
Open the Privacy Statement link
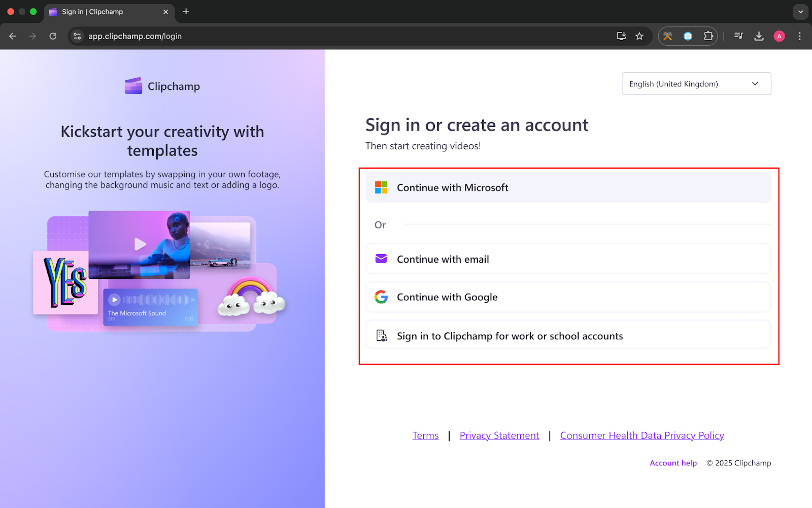pyautogui.click(x=499, y=435)
